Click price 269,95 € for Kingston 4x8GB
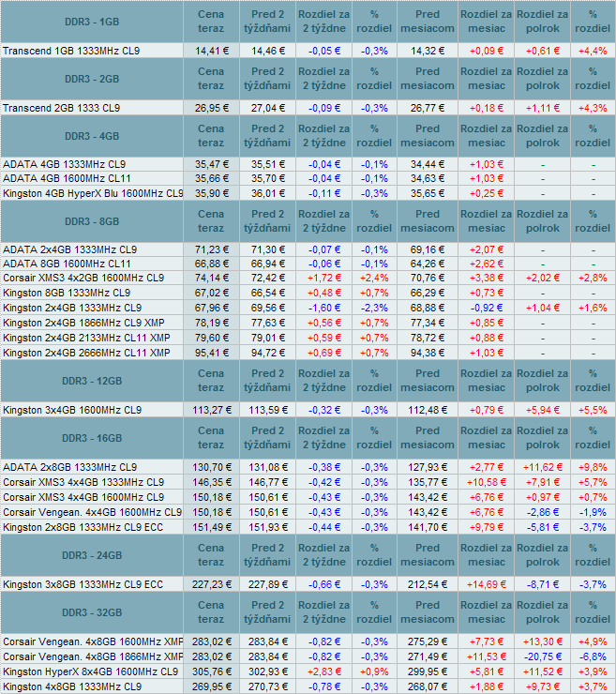This screenshot has height=694, width=616. (x=212, y=686)
